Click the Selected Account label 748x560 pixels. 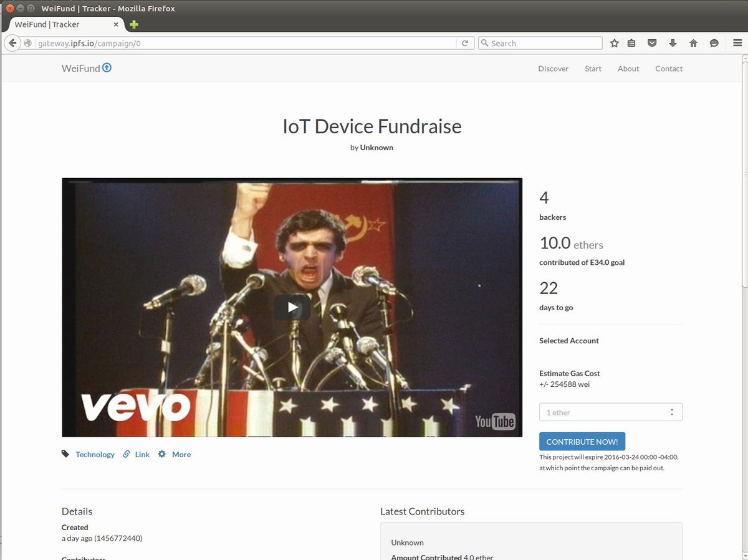569,341
